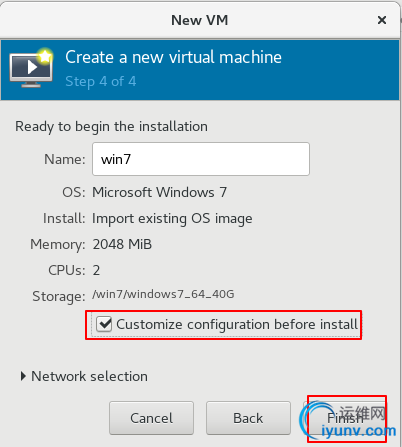Click the iyunv.com watermark link text
Screen dimensions: 402x447
[359, 431]
